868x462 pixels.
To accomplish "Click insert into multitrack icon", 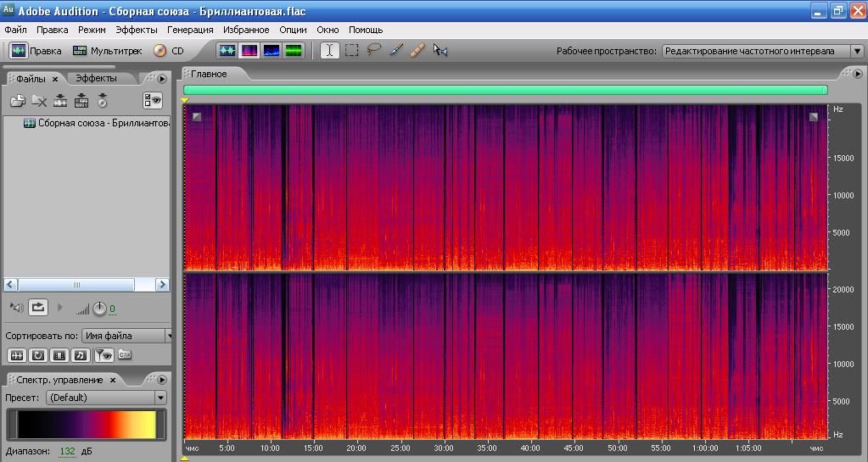I will 81,100.
